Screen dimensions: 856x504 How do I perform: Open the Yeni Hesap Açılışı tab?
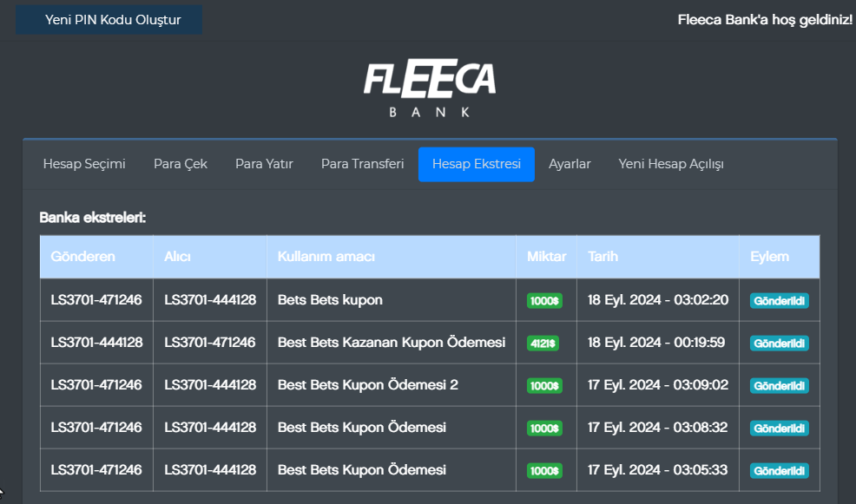pyautogui.click(x=671, y=164)
